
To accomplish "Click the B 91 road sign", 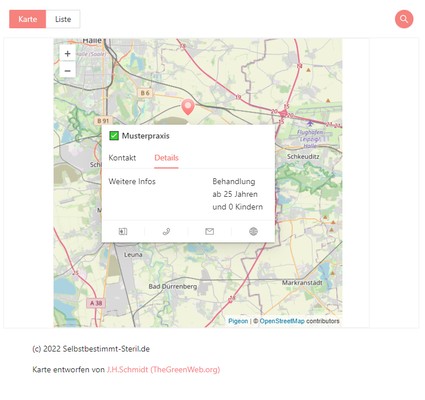I will [103, 121].
